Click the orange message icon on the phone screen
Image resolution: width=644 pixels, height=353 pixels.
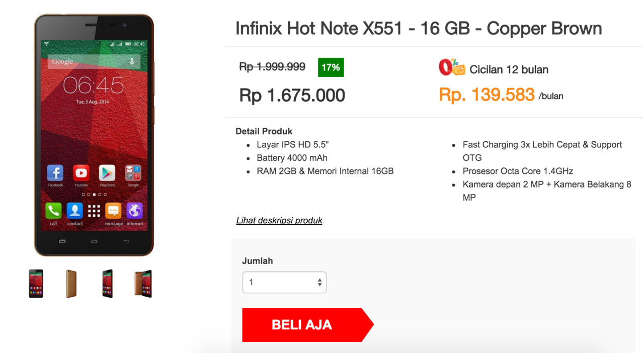coord(113,211)
